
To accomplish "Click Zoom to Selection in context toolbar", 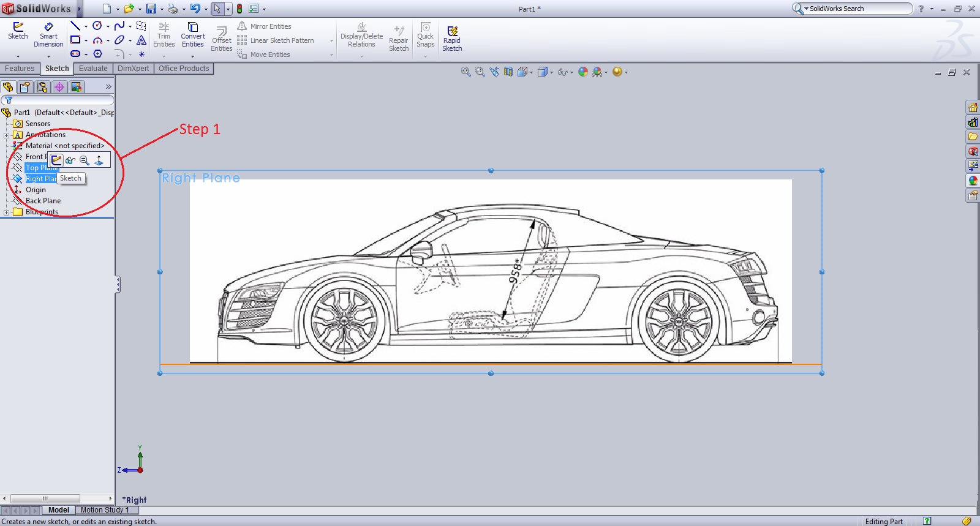I will 85,160.
